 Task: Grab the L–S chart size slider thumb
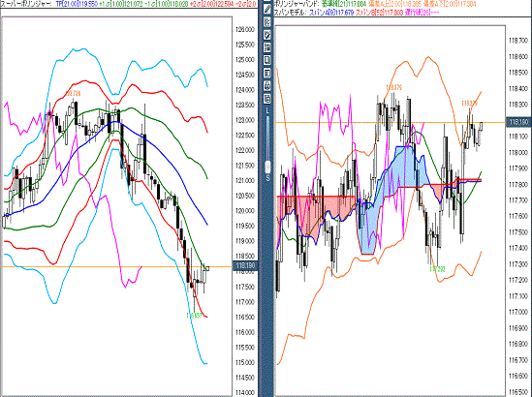267,167
